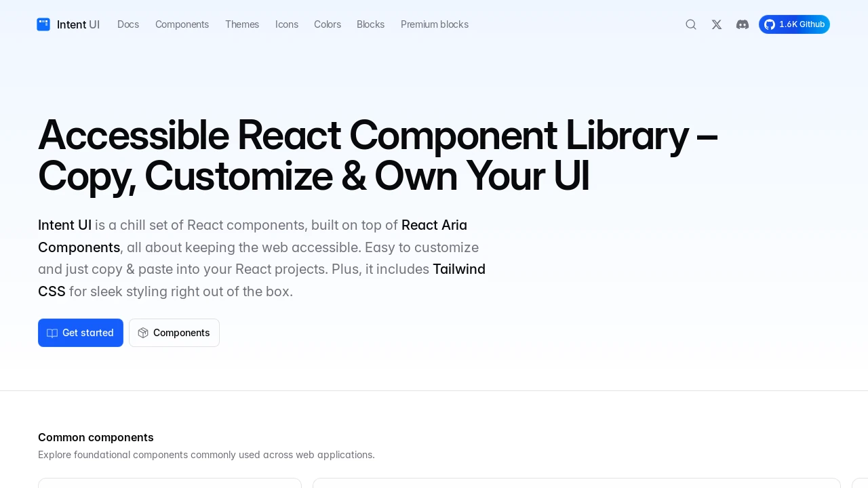The image size is (868, 488).
Task: Click the Intent UI blue logo icon
Action: [x=43, y=24]
